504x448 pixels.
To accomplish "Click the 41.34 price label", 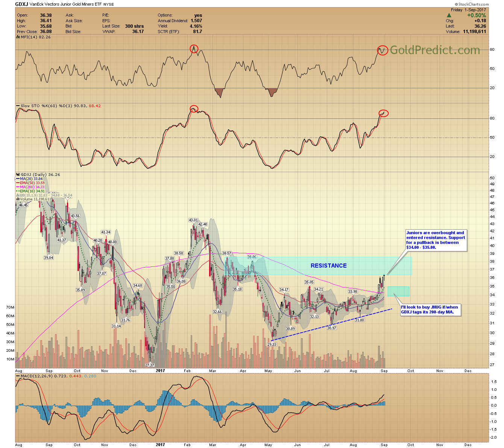I will [106, 232].
